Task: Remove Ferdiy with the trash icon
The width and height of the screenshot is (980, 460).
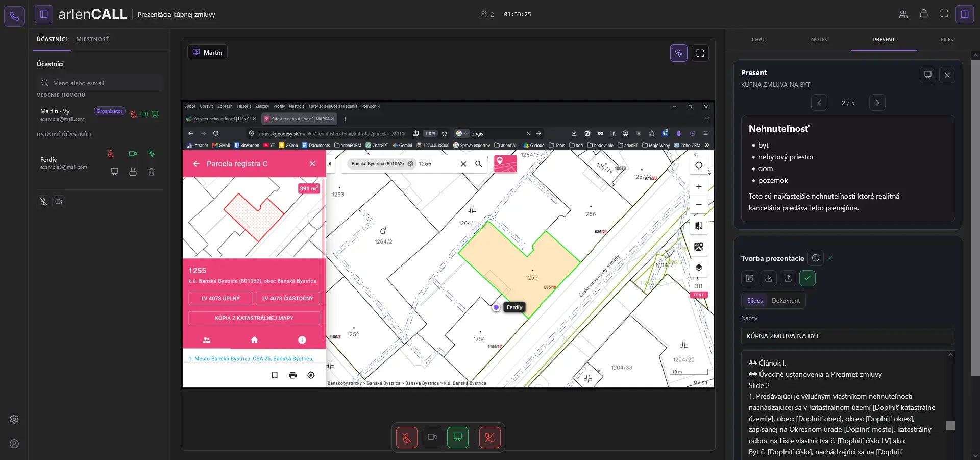Action: [x=151, y=172]
